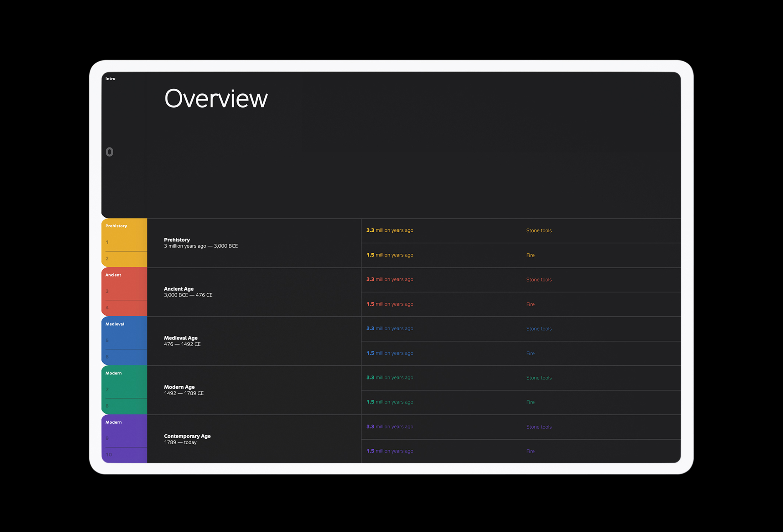
Task: Open the Prehistory era title
Action: pos(177,240)
